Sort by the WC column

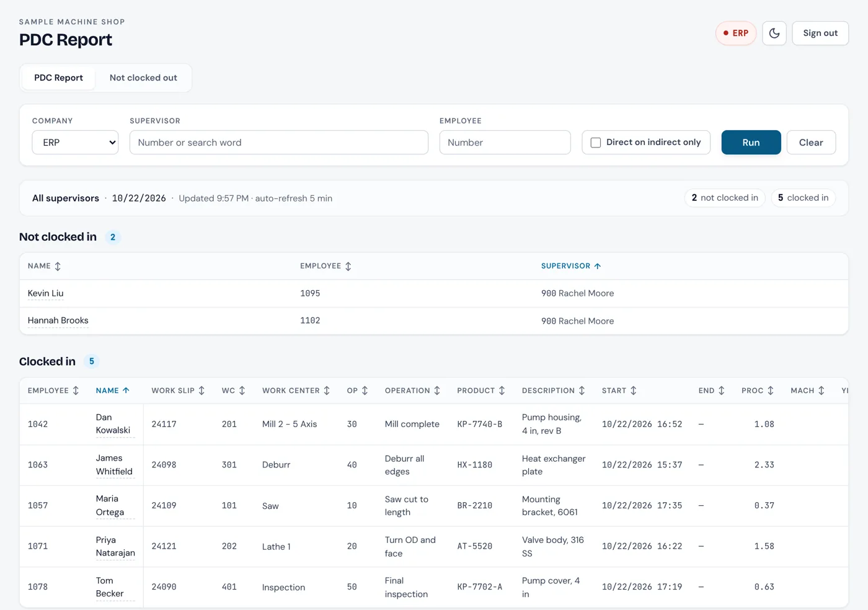pyautogui.click(x=234, y=391)
